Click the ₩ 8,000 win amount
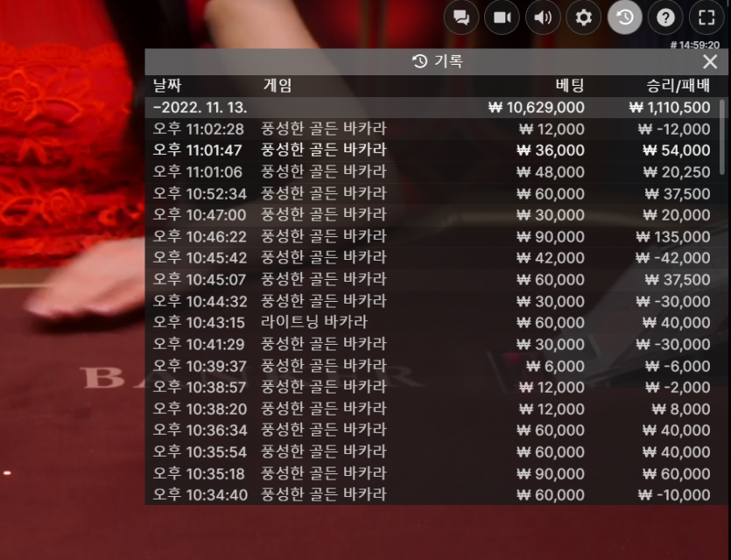 pyautogui.click(x=681, y=409)
